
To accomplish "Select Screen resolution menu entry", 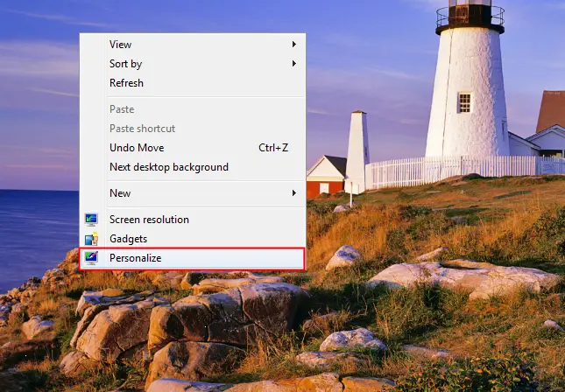I will tap(193, 220).
